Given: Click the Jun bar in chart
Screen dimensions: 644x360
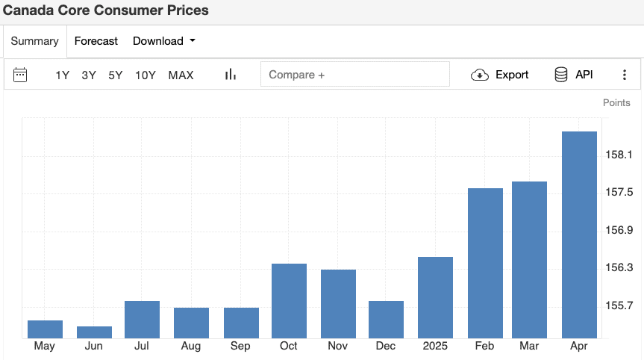Looking at the screenshot, I should [95, 332].
